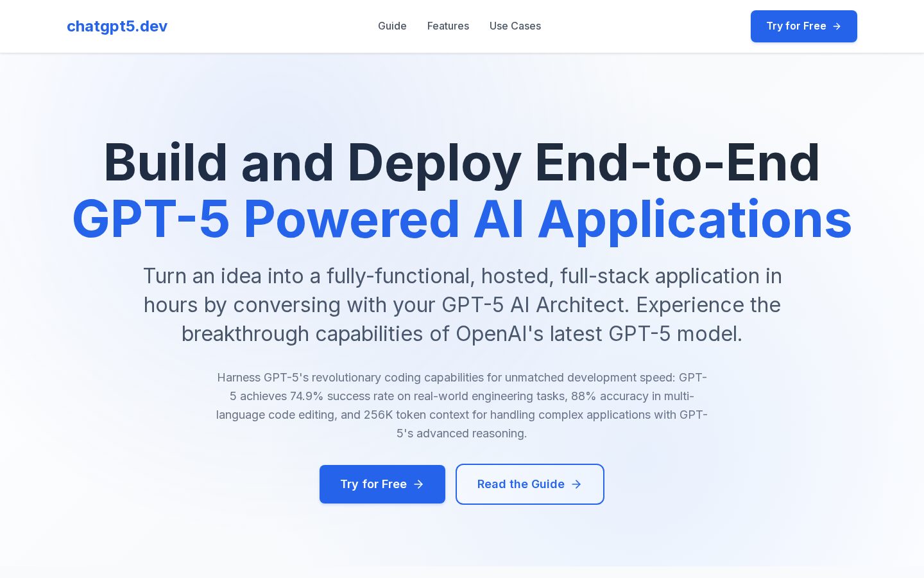Image resolution: width=924 pixels, height=578 pixels.
Task: Go to Features in the navigation
Action: [x=448, y=26]
